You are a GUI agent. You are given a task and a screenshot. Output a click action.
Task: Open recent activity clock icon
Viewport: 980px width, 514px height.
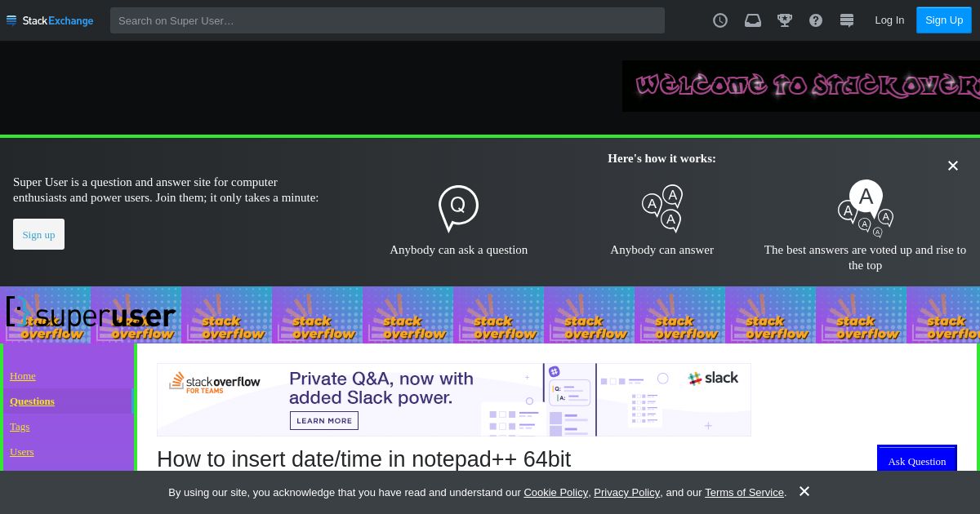[720, 20]
